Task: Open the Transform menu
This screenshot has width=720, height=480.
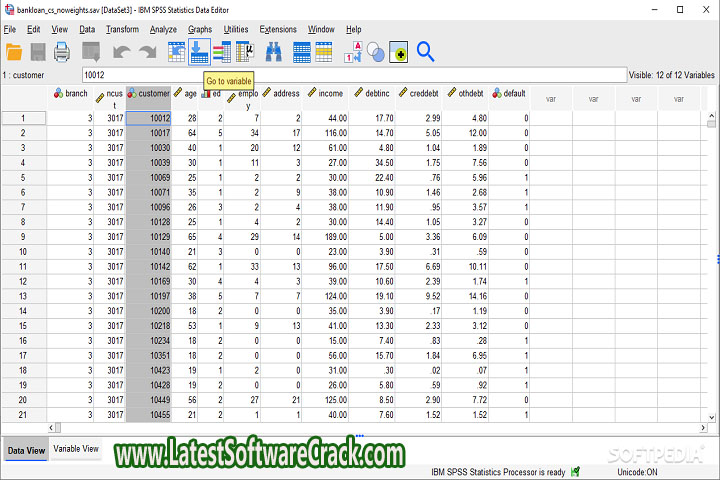Action: 122,29
